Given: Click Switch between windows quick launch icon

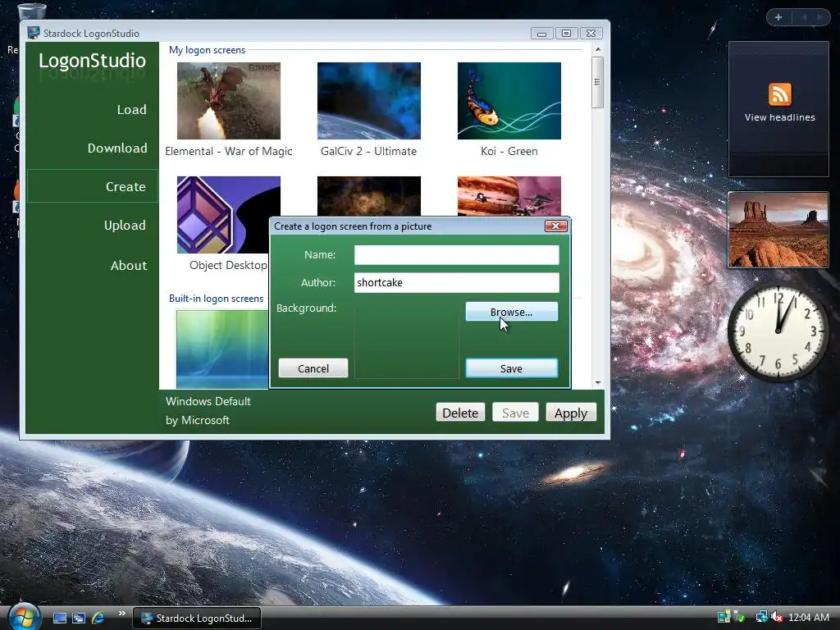Looking at the screenshot, I should click(x=79, y=619).
